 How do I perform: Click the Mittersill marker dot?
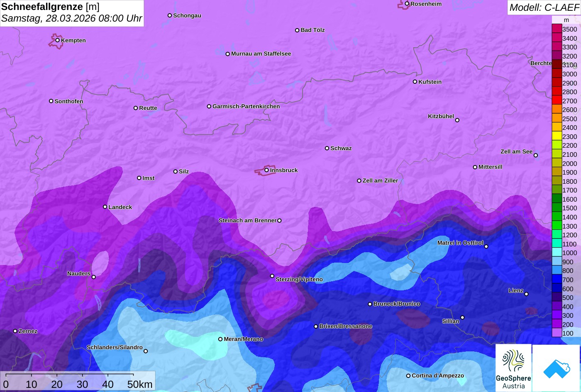tap(475, 167)
